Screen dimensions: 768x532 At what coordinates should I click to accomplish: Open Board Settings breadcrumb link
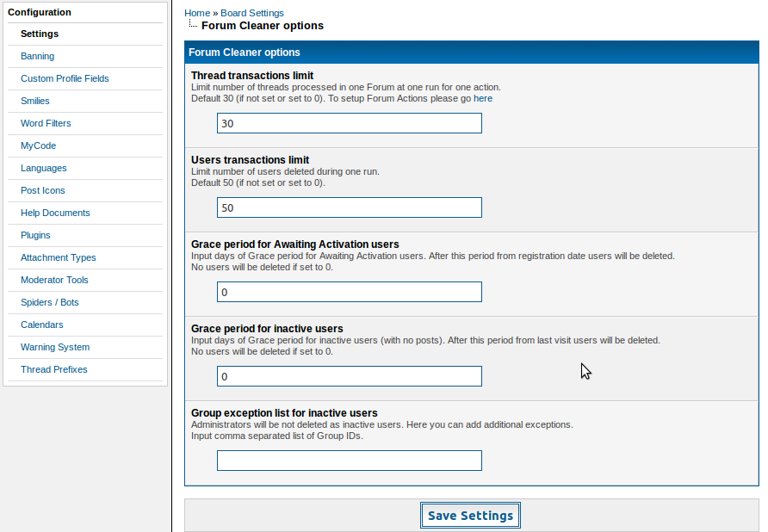251,13
